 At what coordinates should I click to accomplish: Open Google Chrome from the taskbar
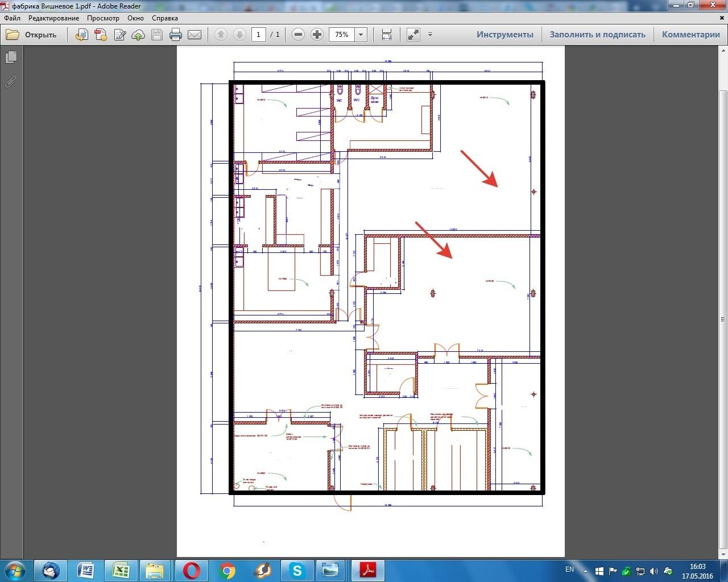click(x=227, y=570)
